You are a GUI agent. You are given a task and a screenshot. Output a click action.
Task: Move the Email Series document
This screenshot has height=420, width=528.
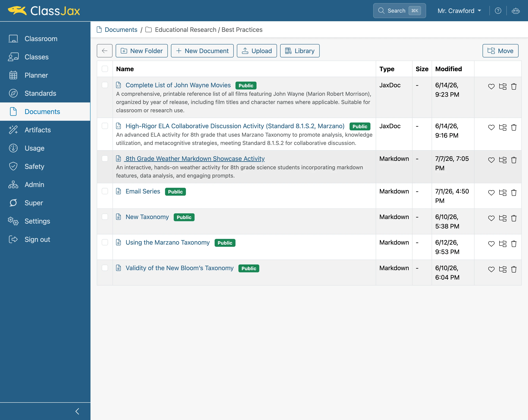tap(503, 193)
